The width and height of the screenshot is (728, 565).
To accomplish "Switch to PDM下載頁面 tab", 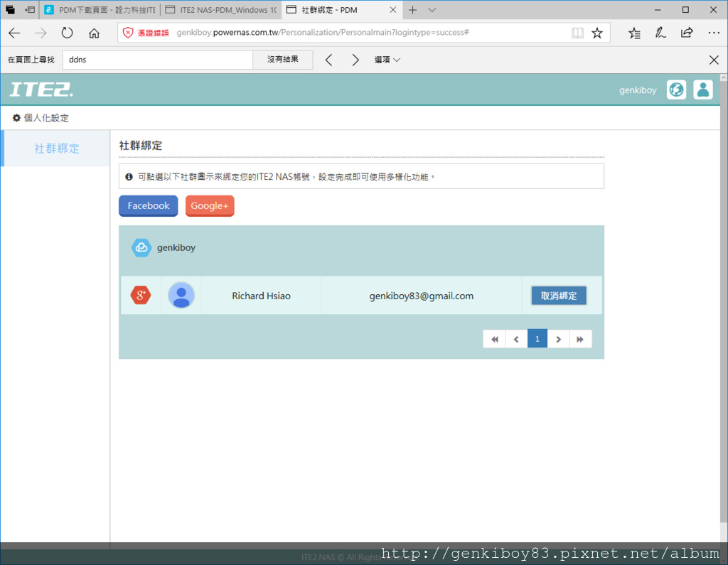I will point(100,10).
